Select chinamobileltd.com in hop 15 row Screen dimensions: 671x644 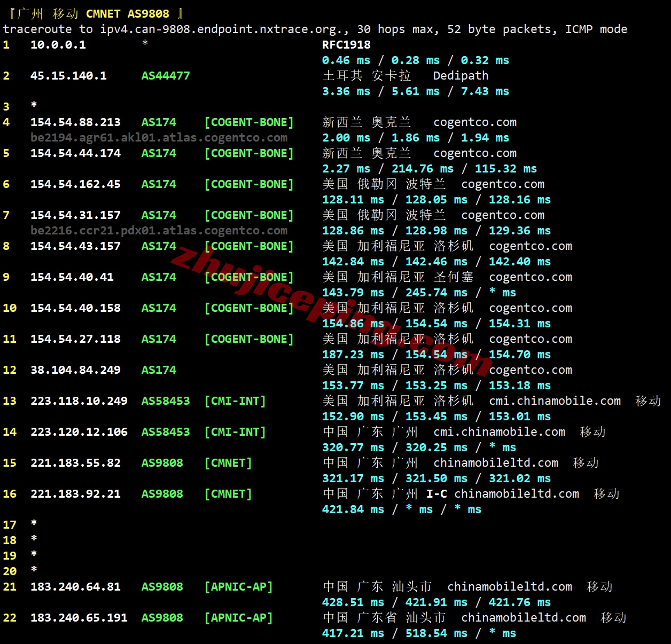coord(496,463)
